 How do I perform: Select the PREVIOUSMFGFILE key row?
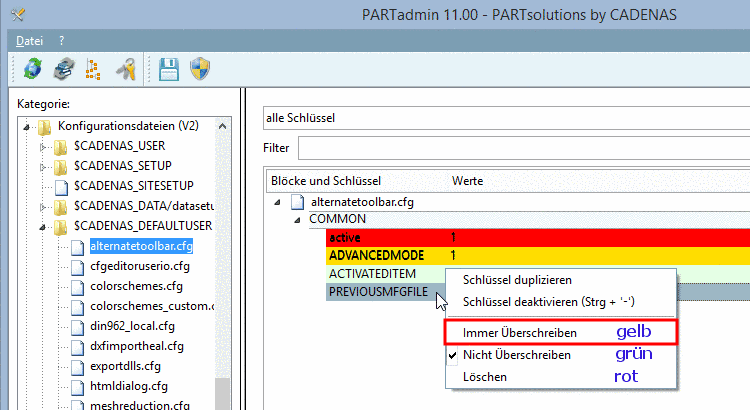pos(386,292)
